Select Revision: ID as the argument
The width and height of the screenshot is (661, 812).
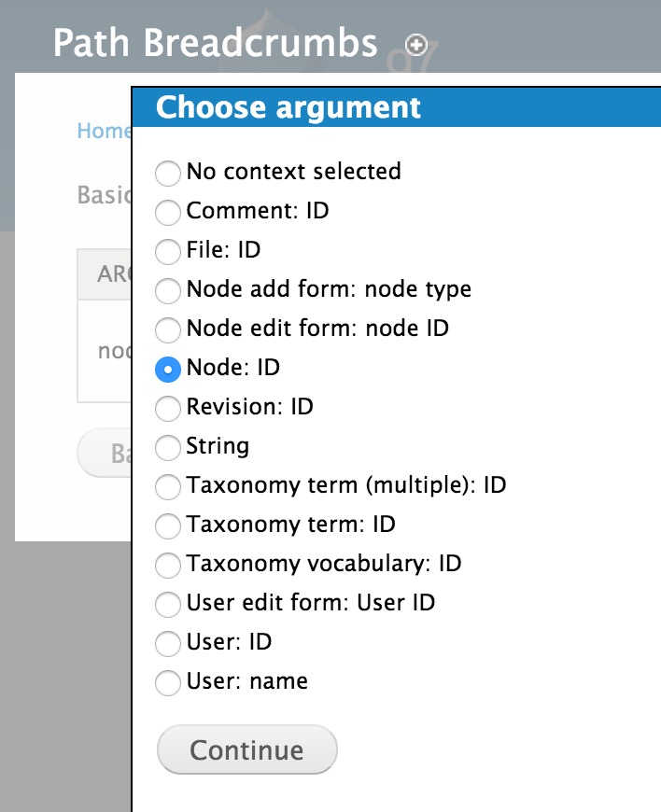(x=168, y=409)
